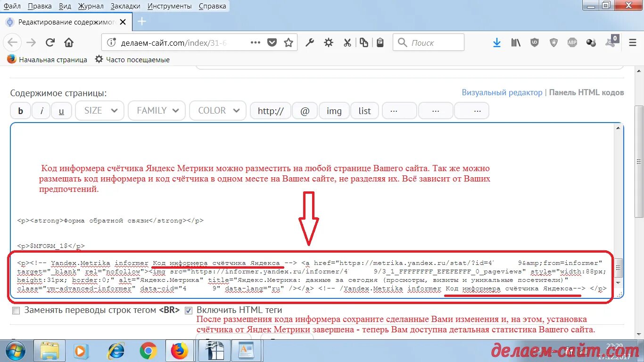Apply bold with b button
This screenshot has width=644, height=362.
tap(20, 111)
